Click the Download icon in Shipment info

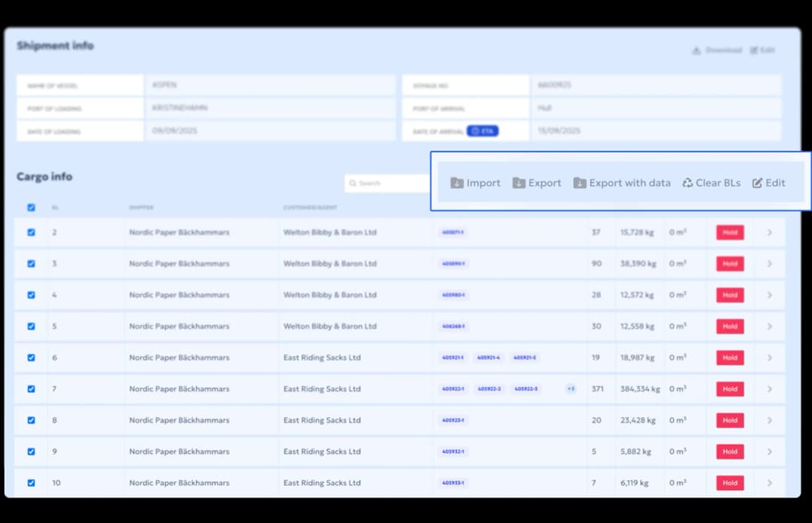(x=696, y=50)
